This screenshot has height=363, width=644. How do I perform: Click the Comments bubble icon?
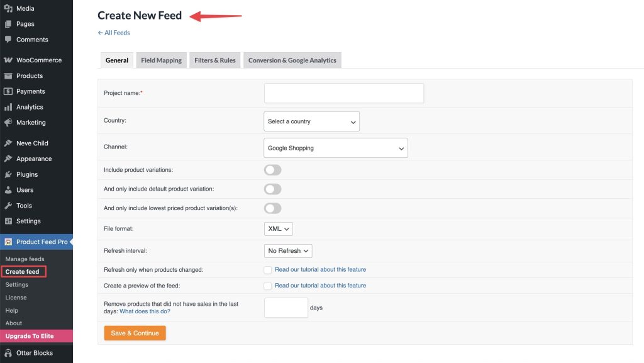[x=8, y=40]
